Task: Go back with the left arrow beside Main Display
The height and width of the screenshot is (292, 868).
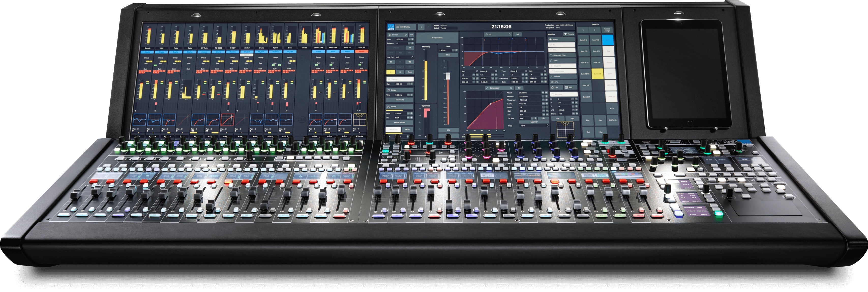Action: [x=422, y=27]
